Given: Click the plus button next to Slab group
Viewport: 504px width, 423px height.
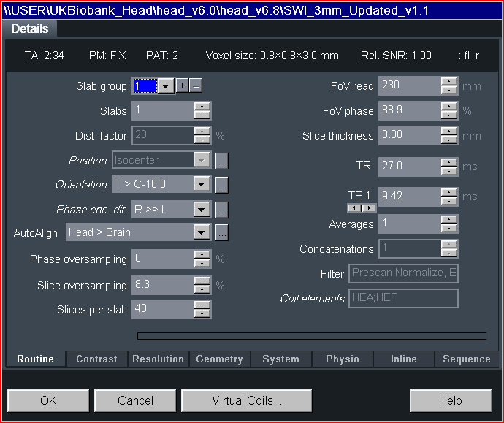Looking at the screenshot, I should pyautogui.click(x=183, y=86).
